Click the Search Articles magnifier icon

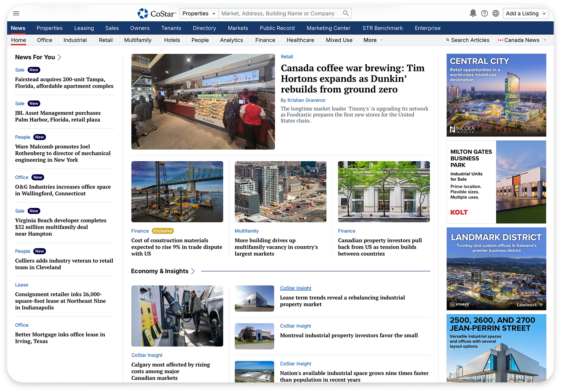point(448,40)
